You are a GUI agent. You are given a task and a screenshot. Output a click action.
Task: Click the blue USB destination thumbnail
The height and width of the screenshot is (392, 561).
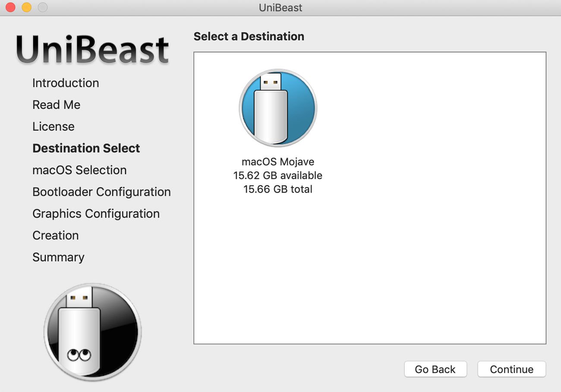278,107
